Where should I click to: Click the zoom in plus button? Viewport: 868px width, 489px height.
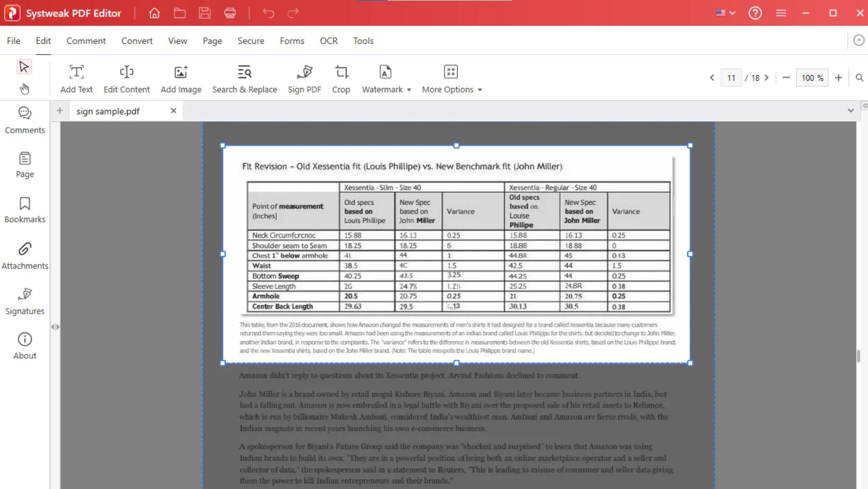coord(839,78)
